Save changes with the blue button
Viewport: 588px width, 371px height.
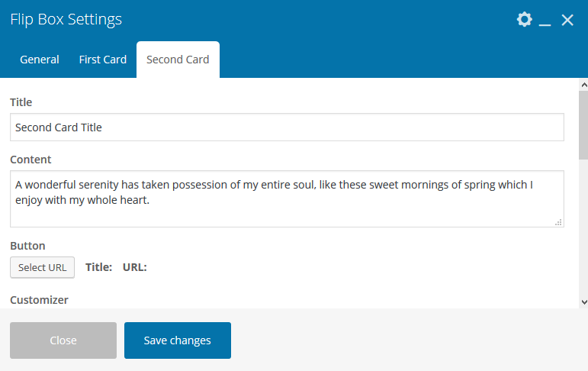[178, 340]
